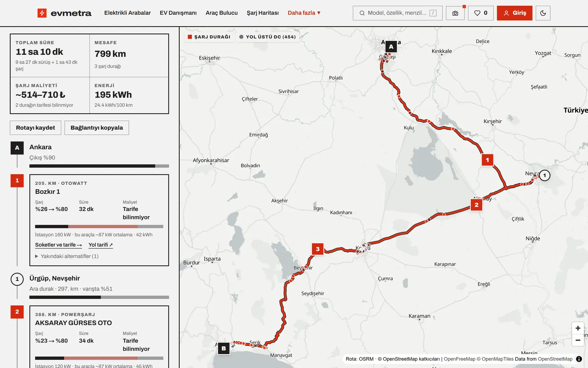Expand the Daha fazla menu
The height and width of the screenshot is (368, 588).
click(304, 13)
